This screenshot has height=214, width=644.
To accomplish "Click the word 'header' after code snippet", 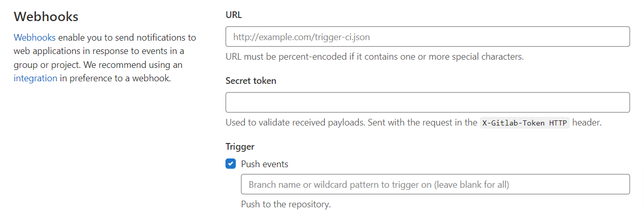I will [587, 123].
